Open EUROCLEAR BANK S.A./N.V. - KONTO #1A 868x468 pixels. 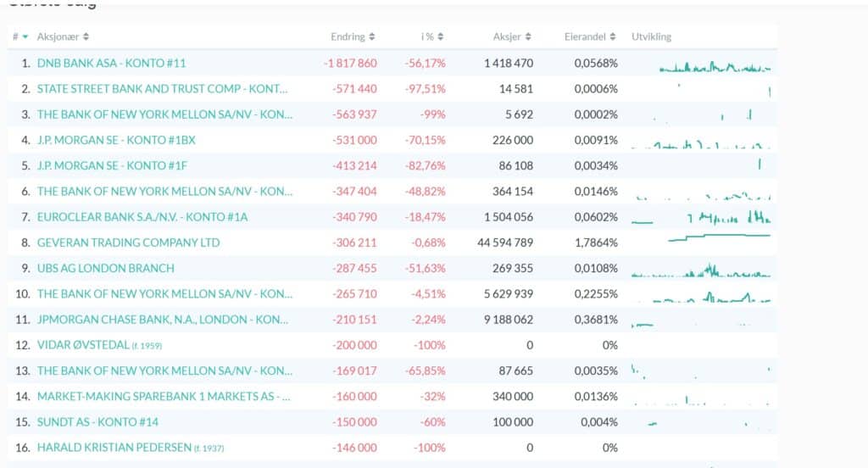[142, 217]
